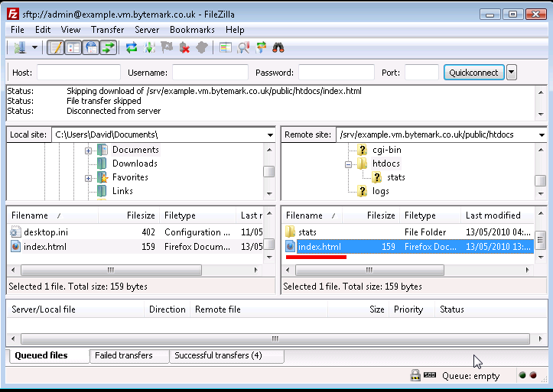The width and height of the screenshot is (553, 392).
Task: Collapse the htdocs folder in remote tree
Action: (x=349, y=164)
